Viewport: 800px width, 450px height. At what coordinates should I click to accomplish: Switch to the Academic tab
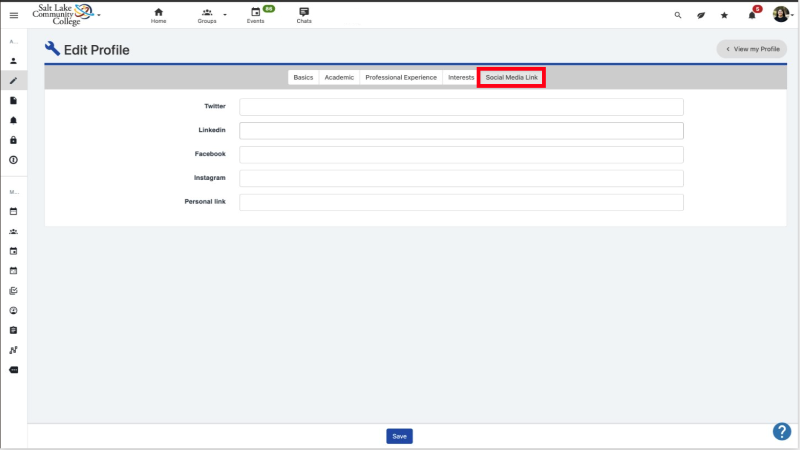[339, 78]
